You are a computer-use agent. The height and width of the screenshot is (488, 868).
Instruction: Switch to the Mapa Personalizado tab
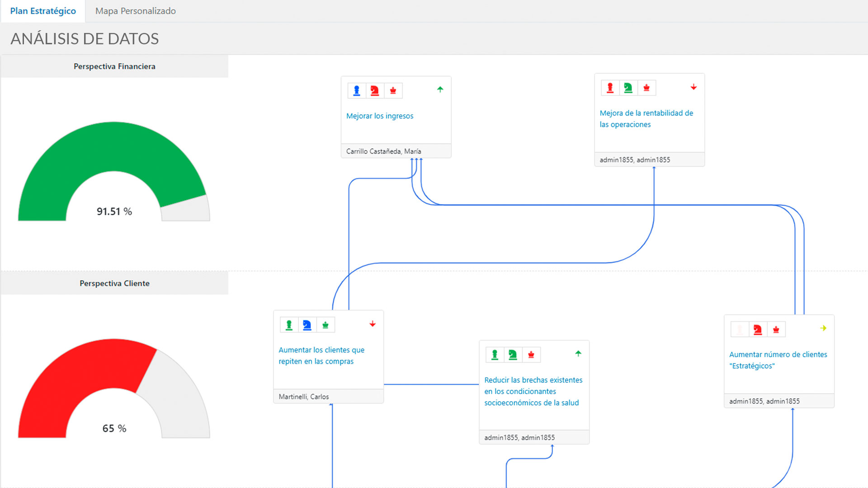point(135,11)
